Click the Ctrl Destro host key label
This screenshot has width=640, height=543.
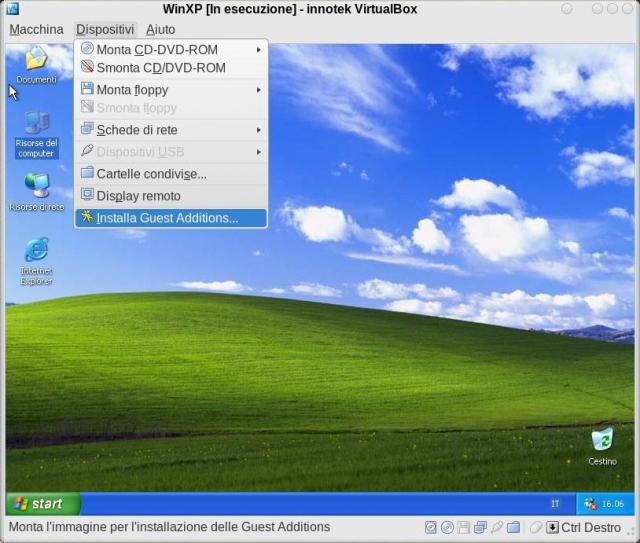coord(591,527)
